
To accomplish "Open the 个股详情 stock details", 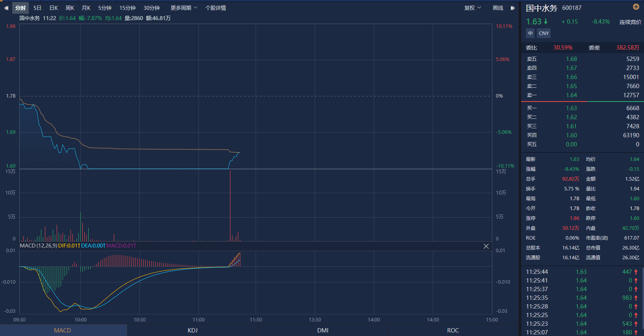I will [x=215, y=8].
